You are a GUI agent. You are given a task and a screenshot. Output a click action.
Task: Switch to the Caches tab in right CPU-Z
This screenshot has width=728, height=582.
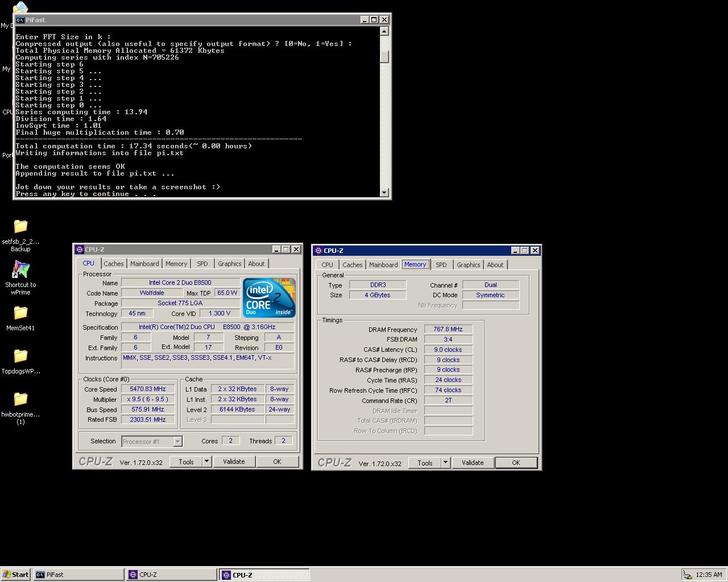[353, 265]
